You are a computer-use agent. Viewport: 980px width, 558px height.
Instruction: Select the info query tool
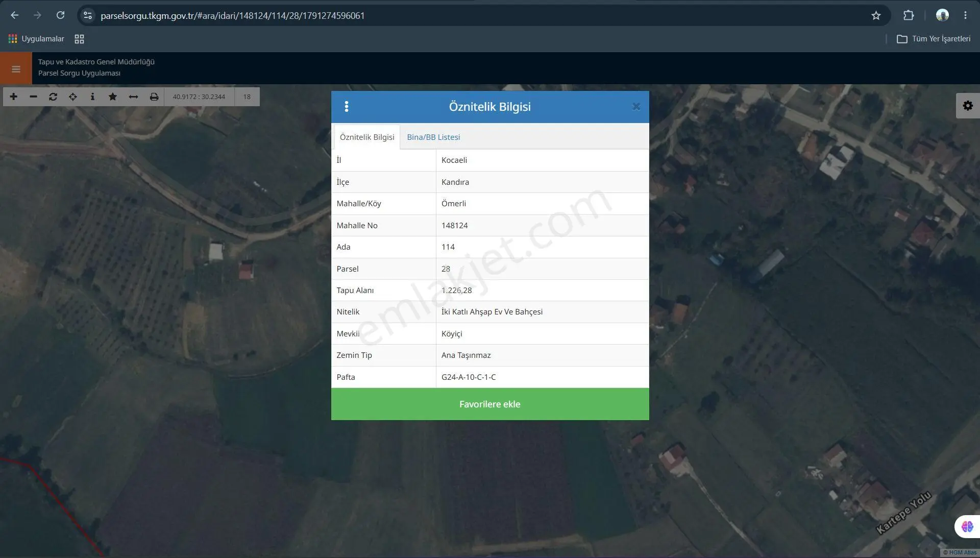click(92, 96)
